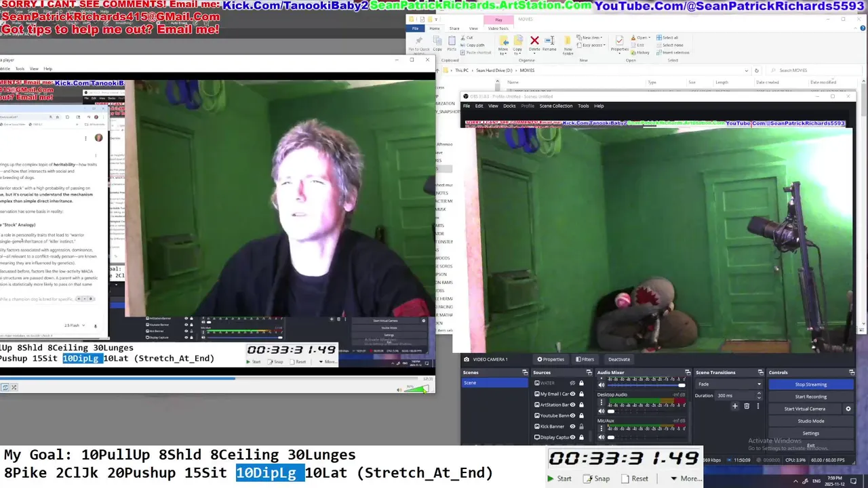Screen dimensions: 868x488
Task: Toggle visibility of Youtube Banner source
Action: point(572,415)
